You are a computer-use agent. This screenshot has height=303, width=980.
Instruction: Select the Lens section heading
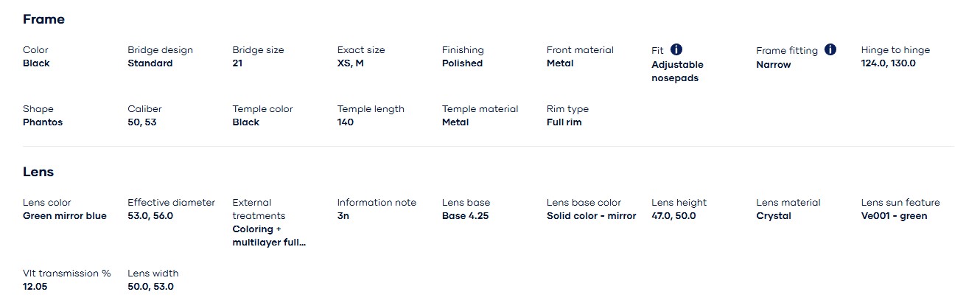(38, 172)
